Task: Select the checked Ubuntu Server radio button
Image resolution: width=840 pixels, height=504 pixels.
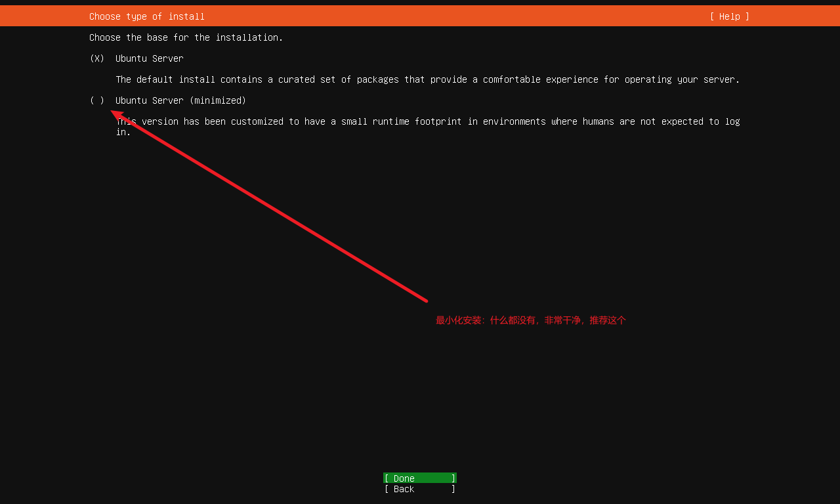Action: coord(97,58)
